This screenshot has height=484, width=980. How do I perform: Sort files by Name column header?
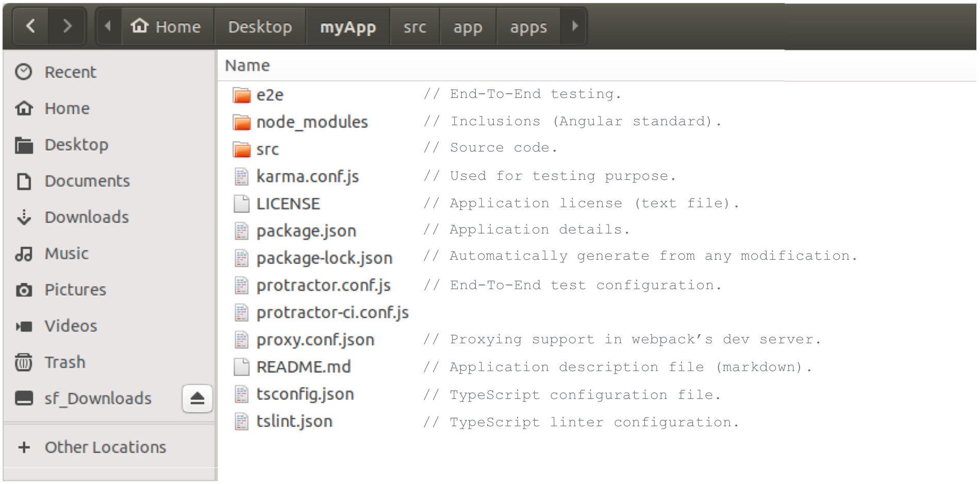[247, 65]
